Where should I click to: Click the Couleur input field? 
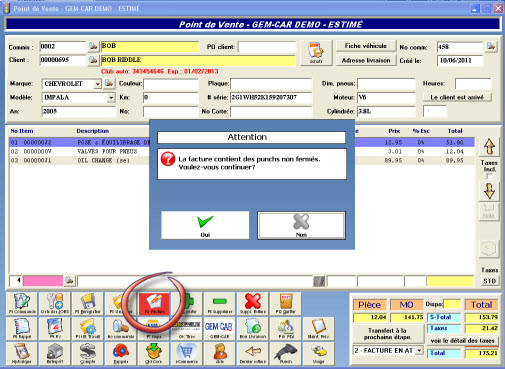coord(171,84)
